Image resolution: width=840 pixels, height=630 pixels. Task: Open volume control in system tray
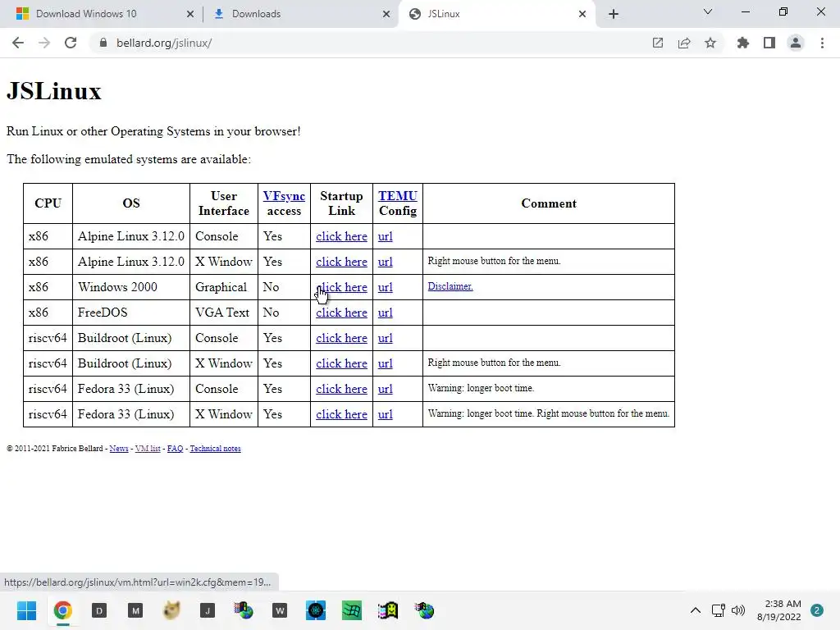pos(738,610)
